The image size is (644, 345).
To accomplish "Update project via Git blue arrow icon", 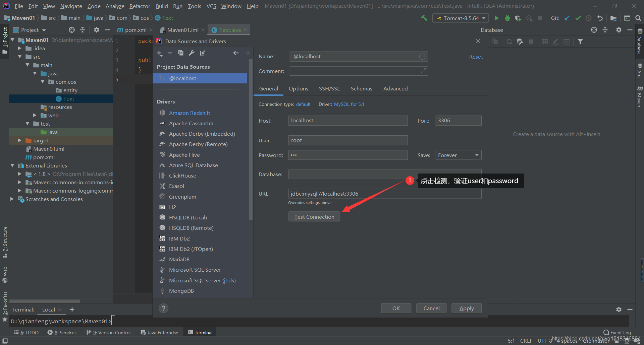I will point(567,18).
